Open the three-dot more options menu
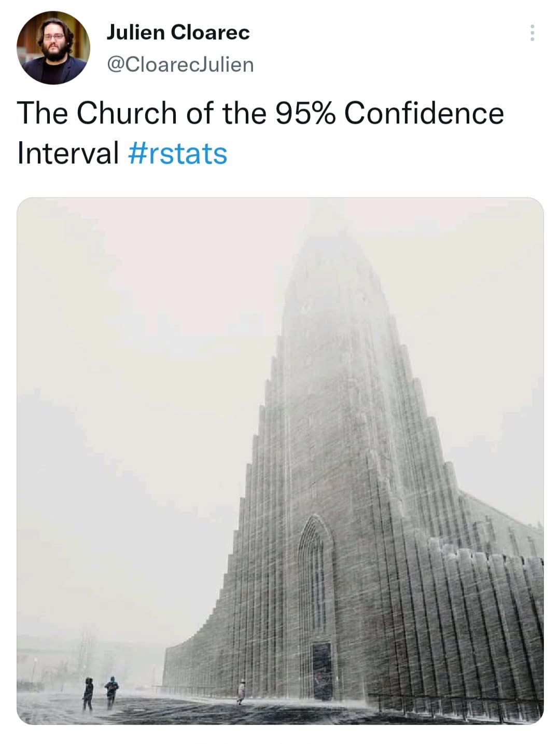560x744 pixels. click(x=531, y=33)
